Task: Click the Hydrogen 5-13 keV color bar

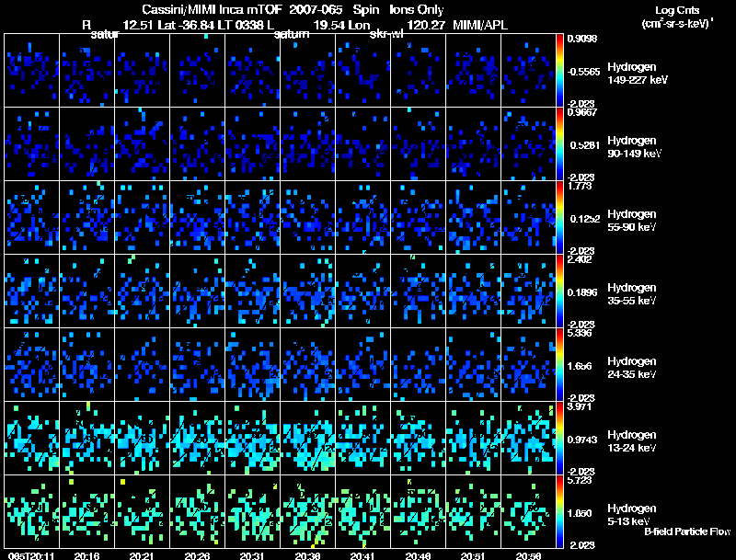Action: tap(561, 511)
